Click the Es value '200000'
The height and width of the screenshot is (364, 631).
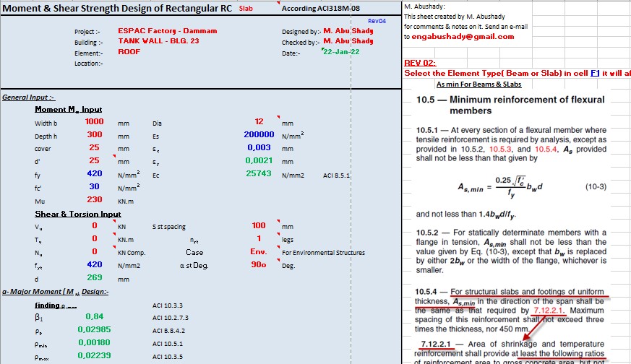click(x=259, y=135)
